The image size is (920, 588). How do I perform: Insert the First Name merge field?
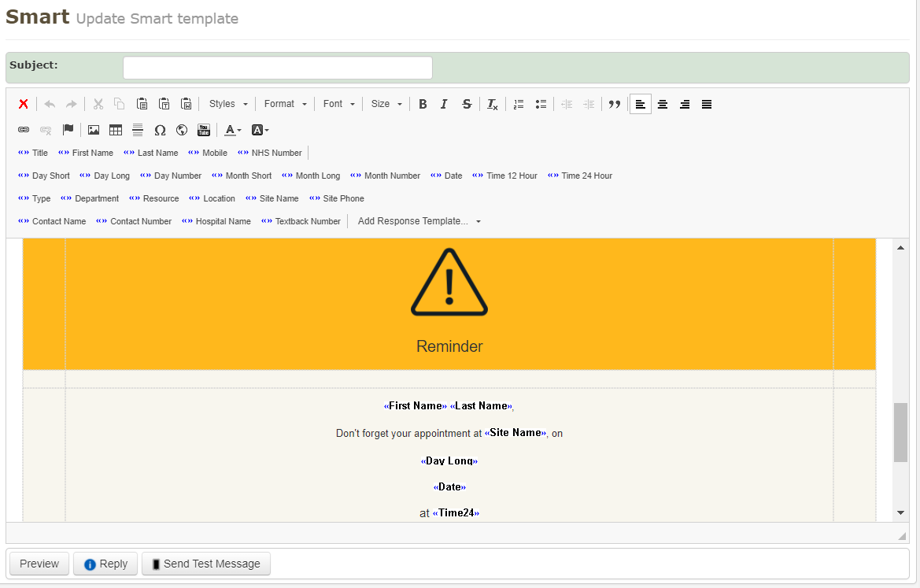pyautogui.click(x=86, y=153)
